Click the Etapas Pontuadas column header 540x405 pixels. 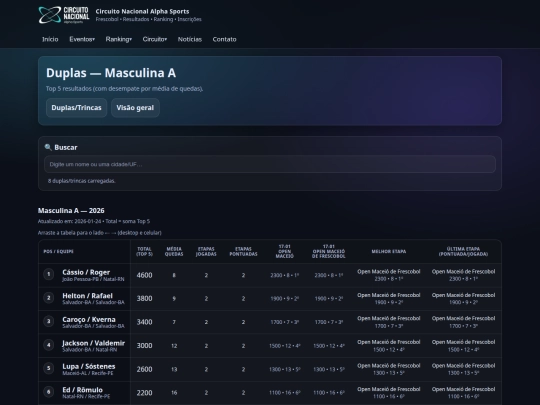tap(243, 251)
